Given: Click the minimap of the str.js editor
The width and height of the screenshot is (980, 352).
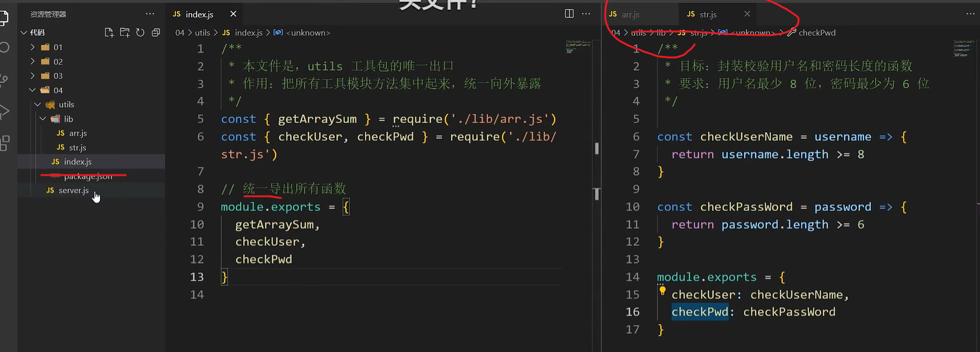Looking at the screenshot, I should click(963, 48).
